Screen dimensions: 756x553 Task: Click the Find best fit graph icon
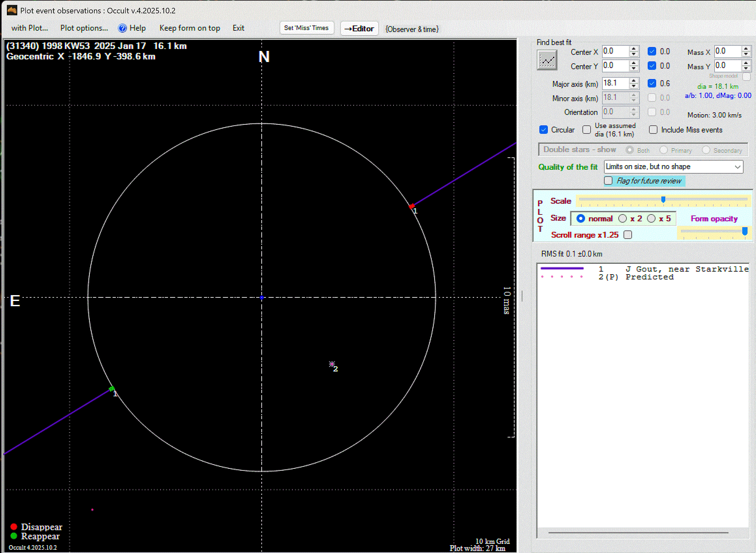(547, 60)
